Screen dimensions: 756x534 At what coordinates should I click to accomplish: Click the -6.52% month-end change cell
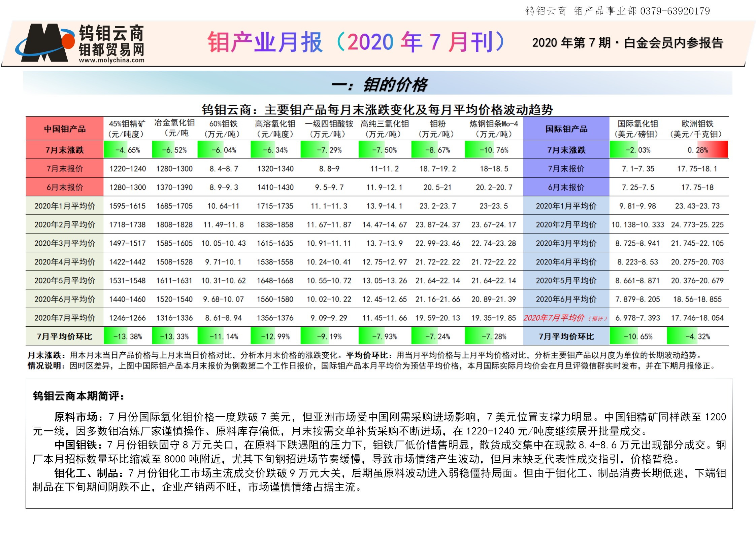(174, 150)
